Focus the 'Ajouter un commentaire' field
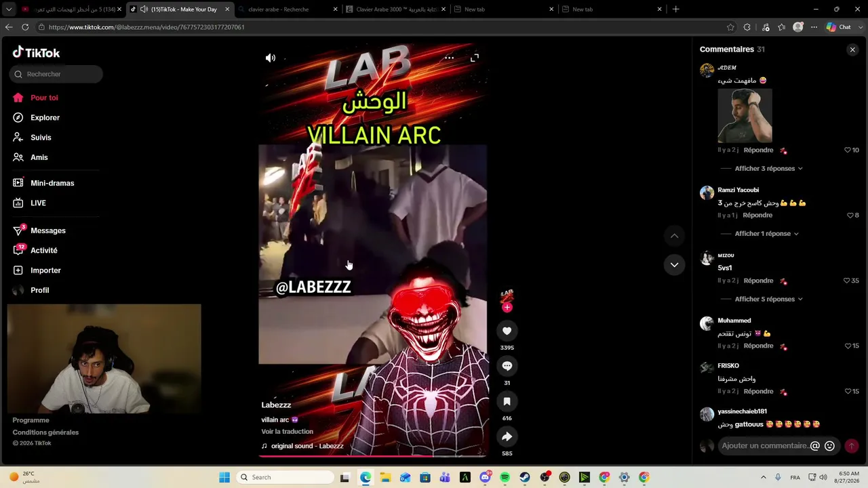Screen dimensions: 868x488 (x=765, y=446)
